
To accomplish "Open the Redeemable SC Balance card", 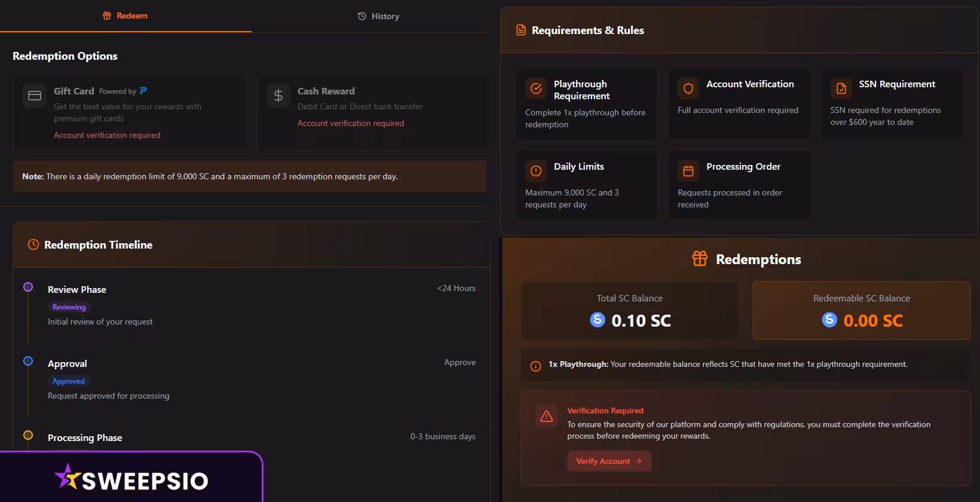I will pyautogui.click(x=862, y=311).
